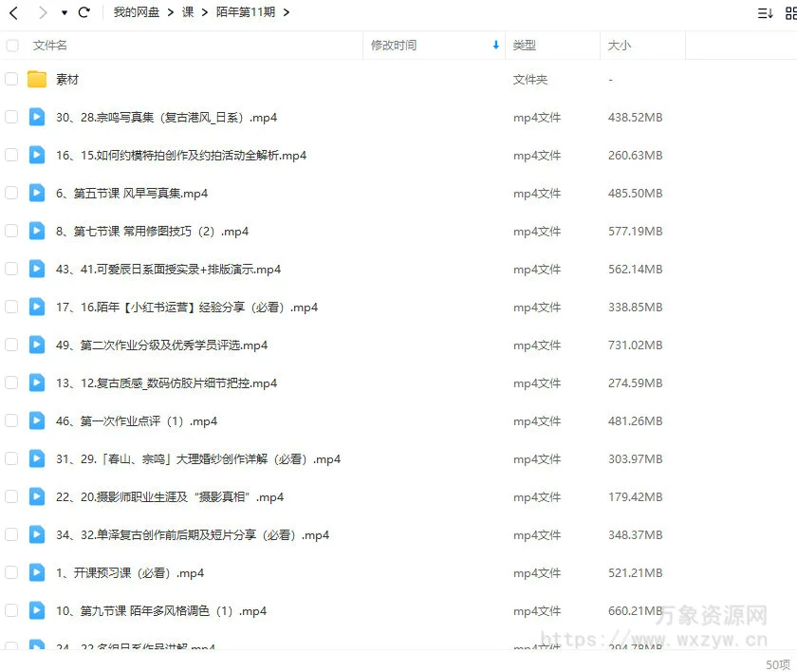797x672 pixels.
Task: Select the checkbox for 素材 folder
Action: (x=12, y=79)
